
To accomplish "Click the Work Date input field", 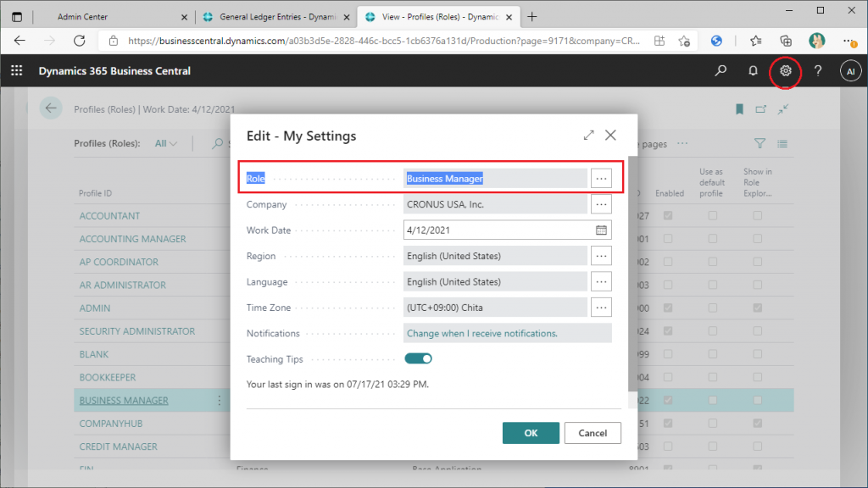I will point(508,230).
